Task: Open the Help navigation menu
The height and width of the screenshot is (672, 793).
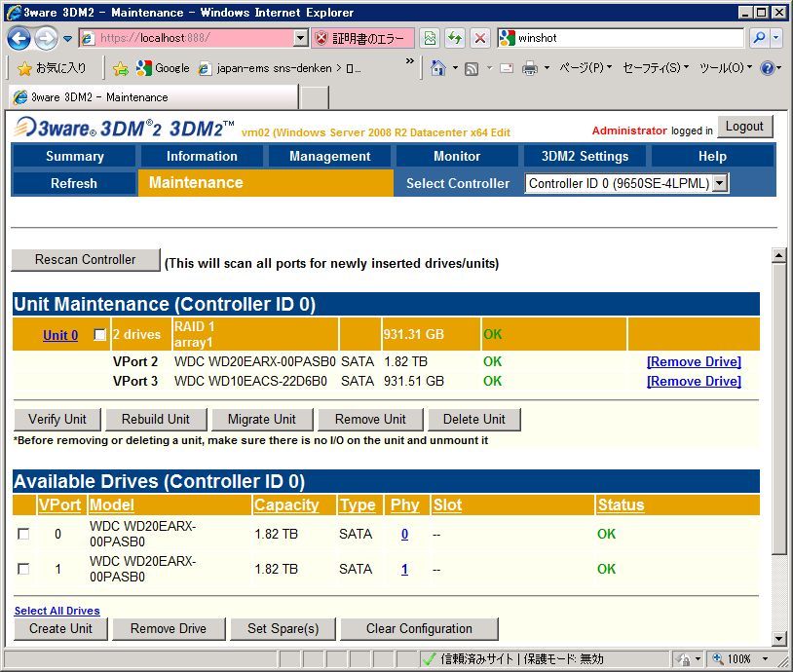Action: [712, 156]
